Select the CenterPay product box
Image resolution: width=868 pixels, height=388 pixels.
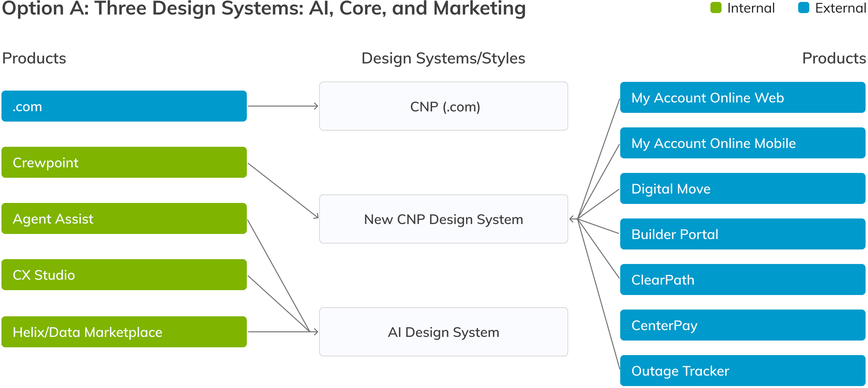pyautogui.click(x=743, y=325)
